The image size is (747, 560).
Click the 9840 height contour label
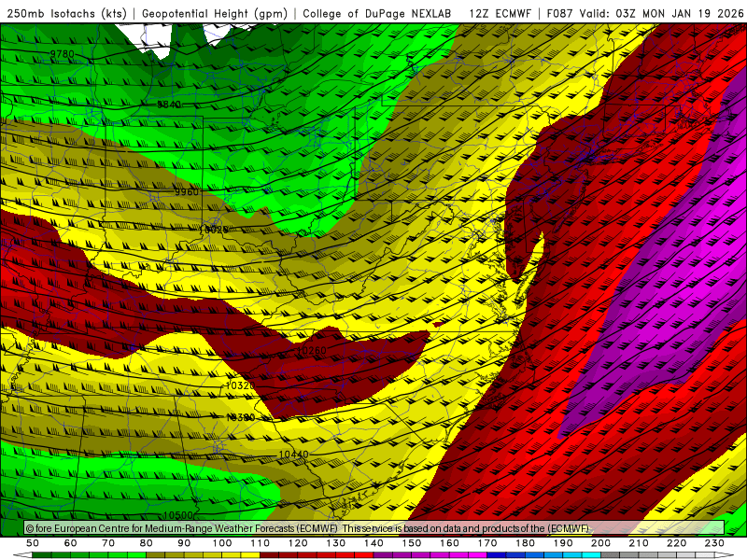[169, 105]
